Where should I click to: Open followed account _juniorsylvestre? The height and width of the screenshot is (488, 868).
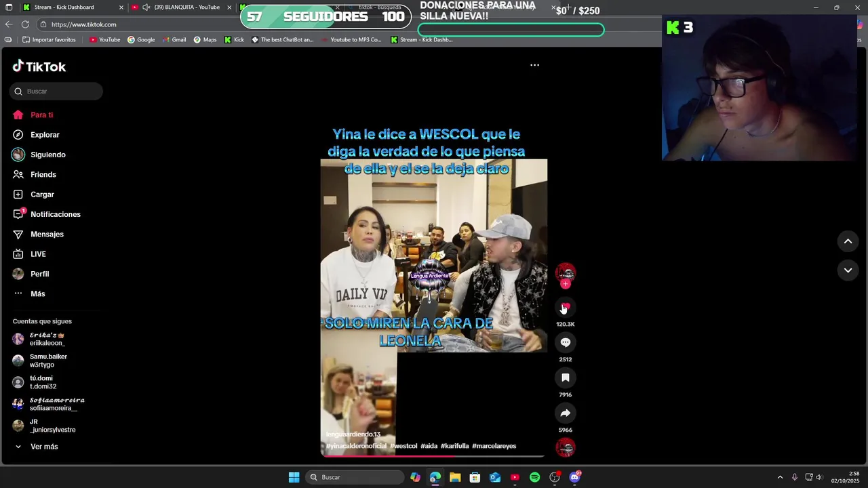coord(44,426)
